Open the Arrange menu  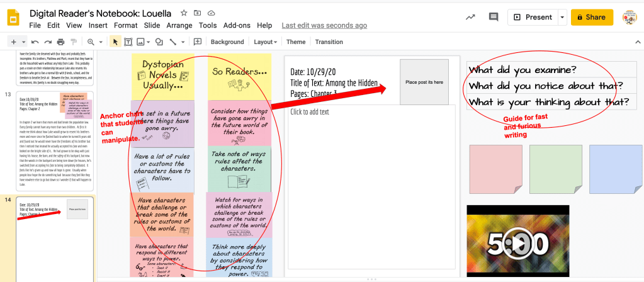tap(179, 25)
